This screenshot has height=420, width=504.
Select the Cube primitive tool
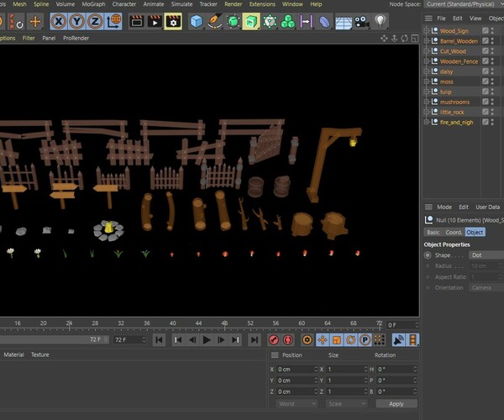(197, 21)
